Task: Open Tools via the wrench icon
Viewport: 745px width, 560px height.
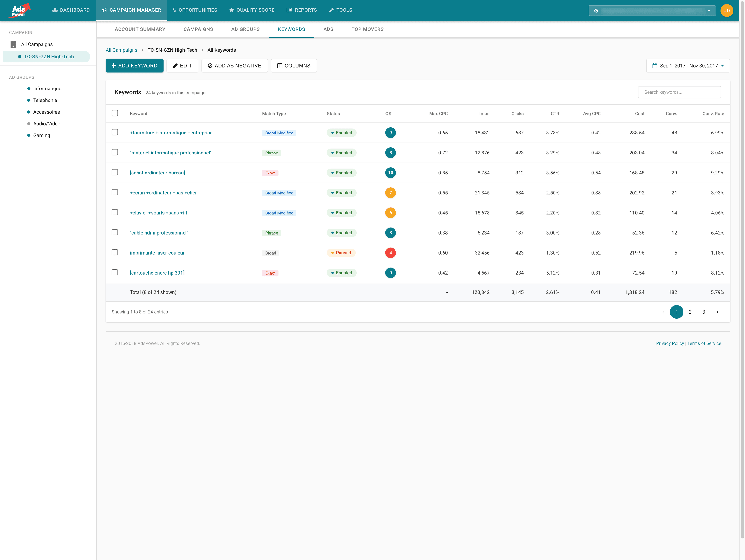Action: point(332,10)
